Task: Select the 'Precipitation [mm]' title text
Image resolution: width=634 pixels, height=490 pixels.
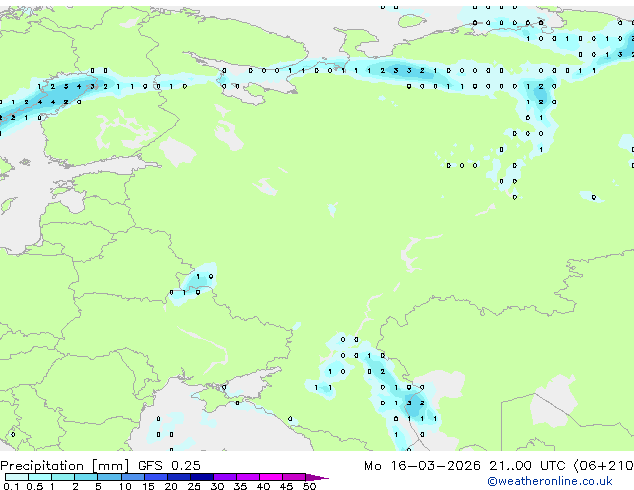Action: pyautogui.click(x=65, y=466)
